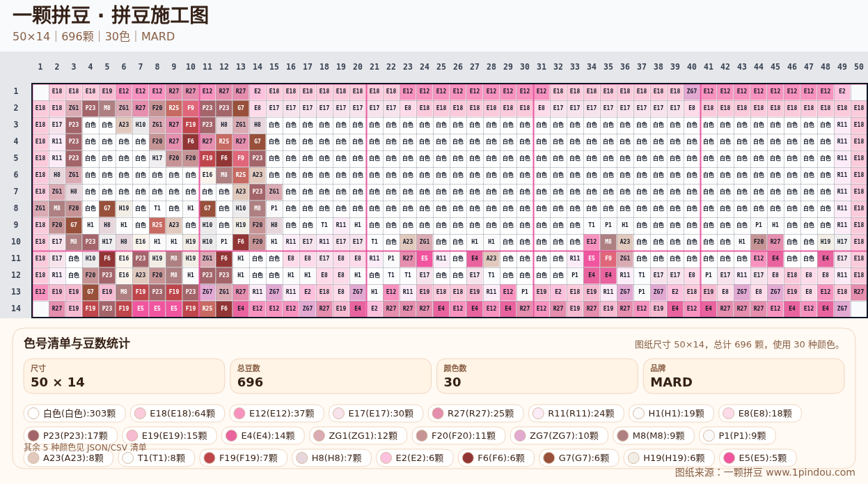Choose the G7(G7):6颗 brown swatch

(578, 458)
